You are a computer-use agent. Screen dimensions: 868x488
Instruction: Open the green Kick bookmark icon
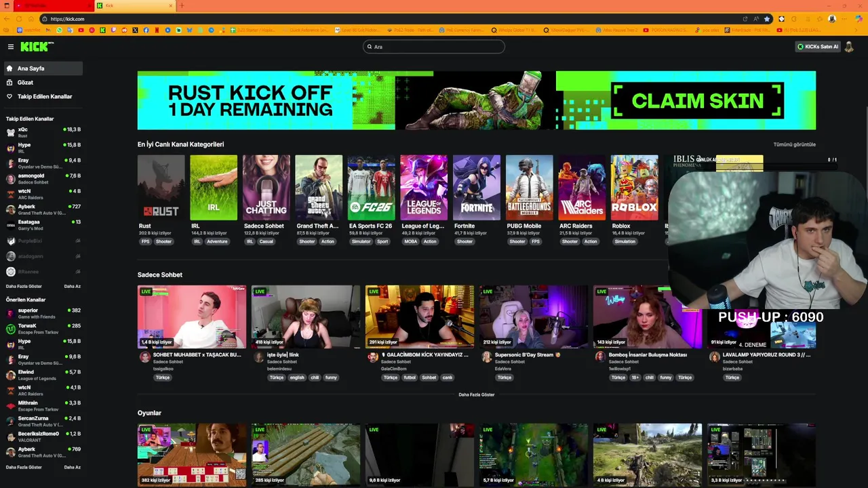(102, 30)
